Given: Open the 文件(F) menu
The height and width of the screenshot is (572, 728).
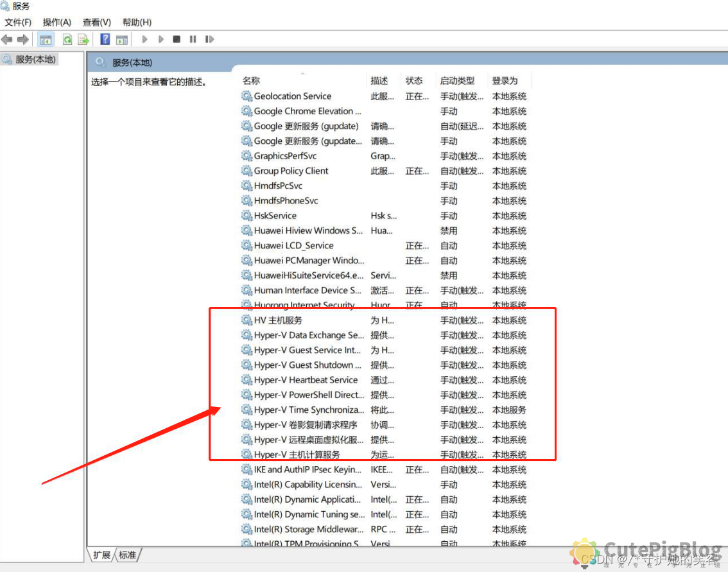Looking at the screenshot, I should tap(17, 22).
